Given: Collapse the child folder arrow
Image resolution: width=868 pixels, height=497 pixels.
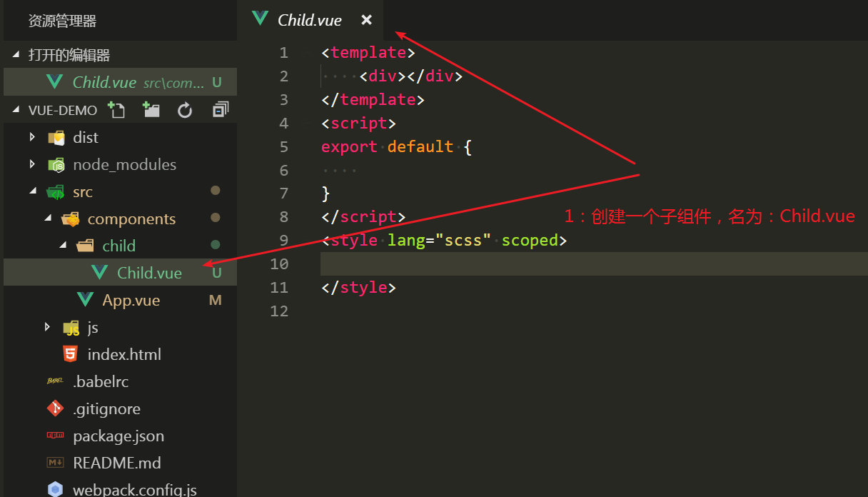Looking at the screenshot, I should [x=62, y=246].
